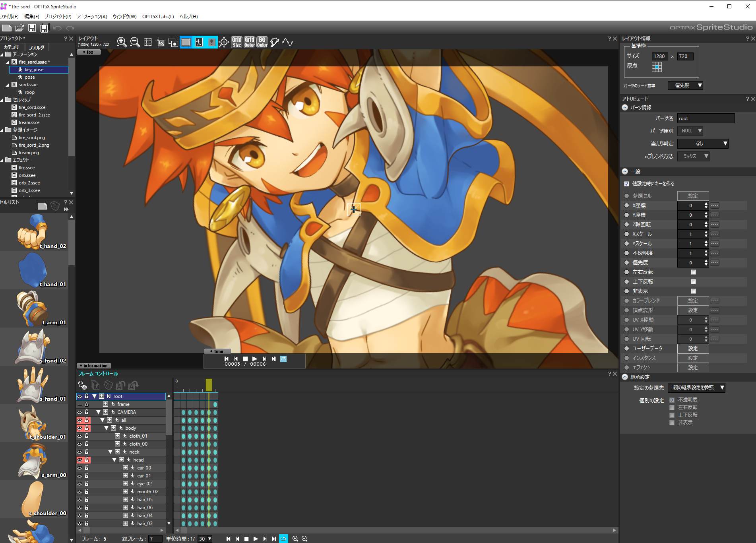Open the 当たり判定 collision dropdown
Screen dimensions: 756x543
703,144
